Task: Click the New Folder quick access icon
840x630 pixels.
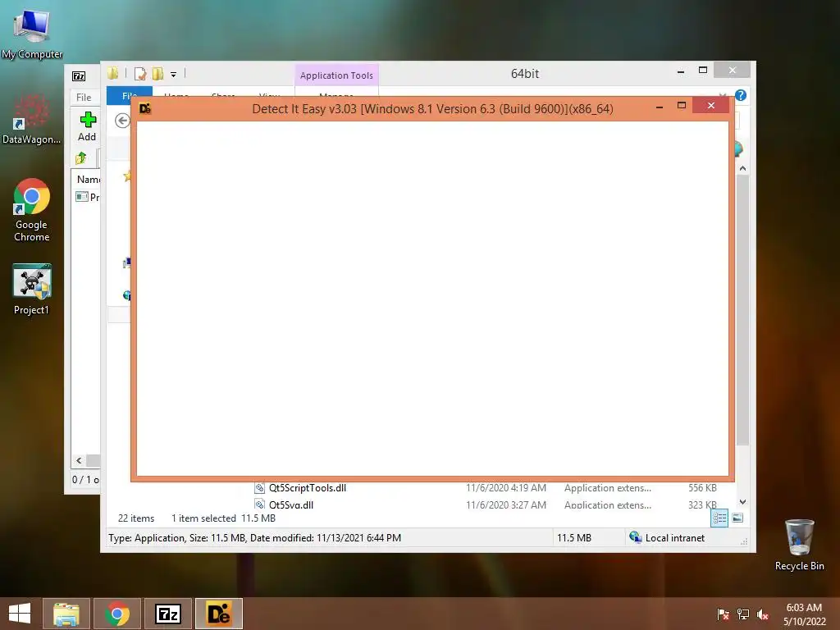Action: (157, 74)
